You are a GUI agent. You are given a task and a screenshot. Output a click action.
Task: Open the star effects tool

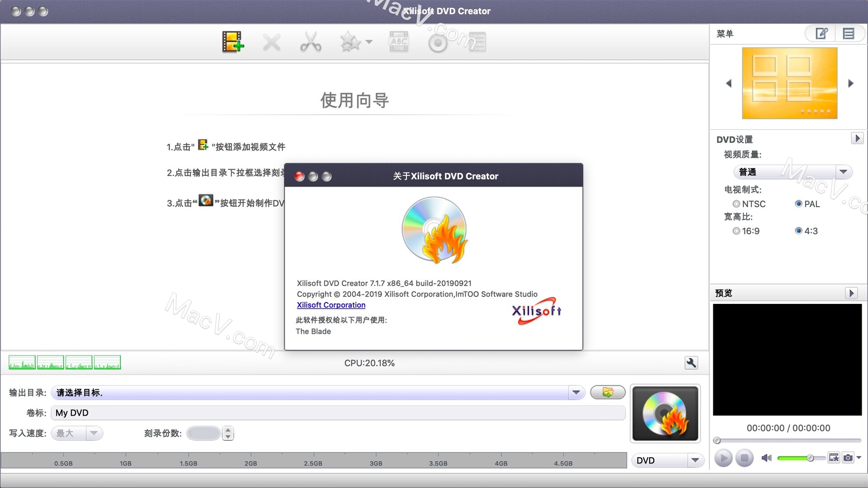350,42
